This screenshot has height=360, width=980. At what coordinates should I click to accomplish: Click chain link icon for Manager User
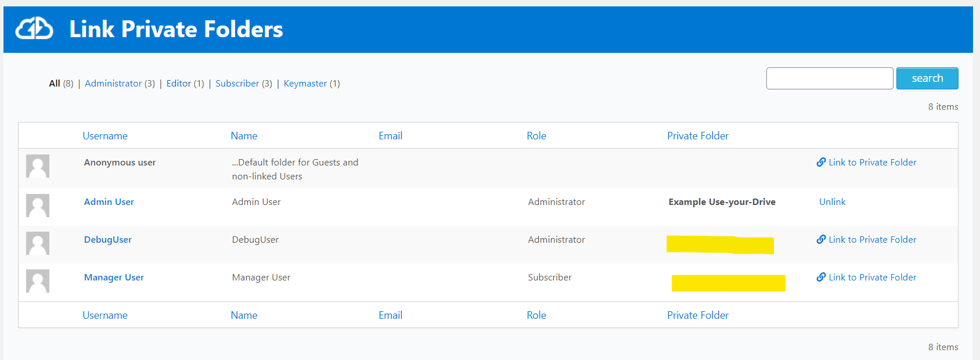tap(821, 278)
